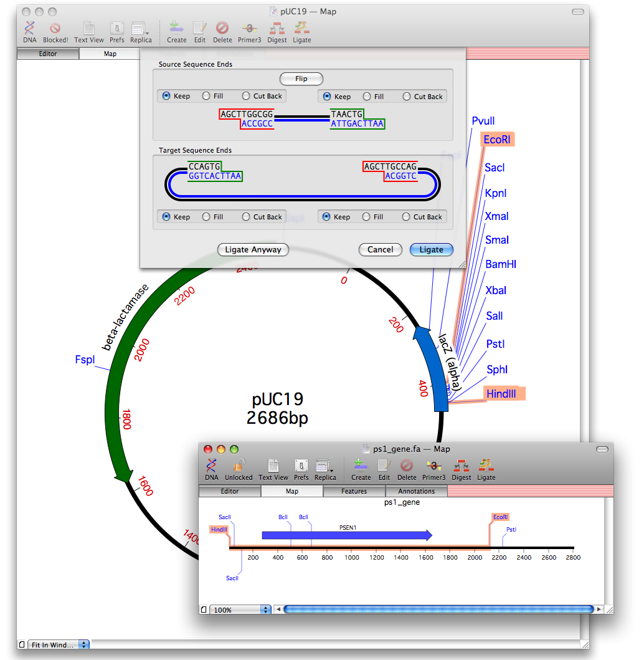Viewport: 644px width, 660px height.
Task: Switch to the Annotations tab
Action: coord(416,491)
